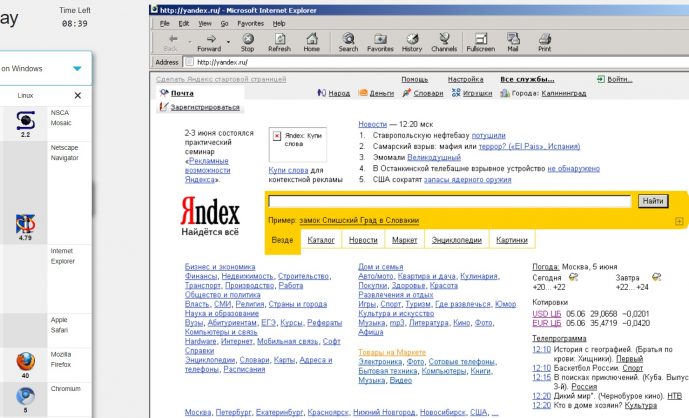Open the Почта mail link
Screen dimensions: 689x418
(182, 93)
